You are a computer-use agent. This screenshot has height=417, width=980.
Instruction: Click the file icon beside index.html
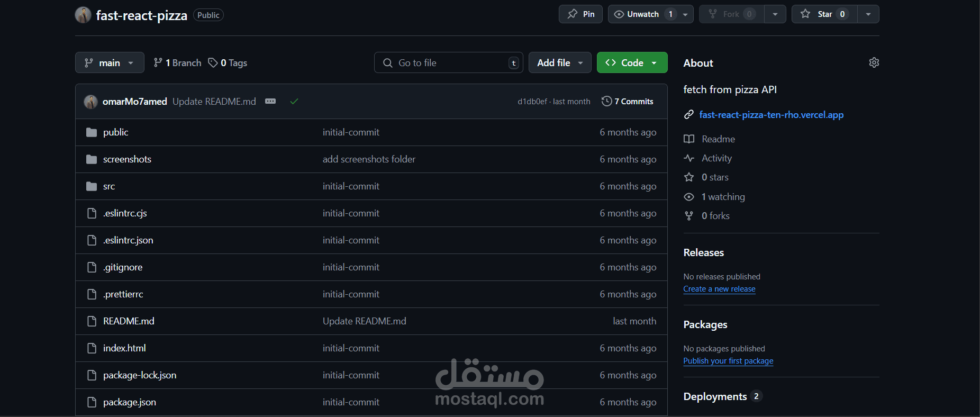click(x=92, y=348)
